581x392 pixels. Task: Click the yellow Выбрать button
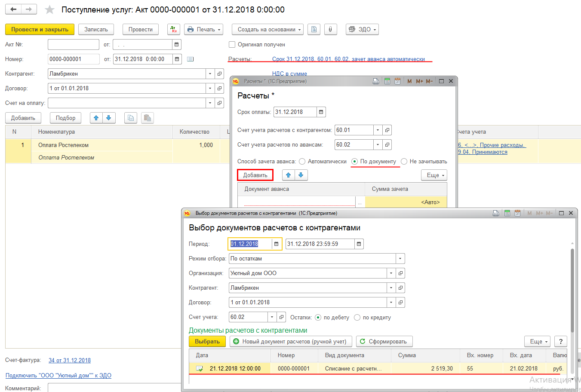[x=207, y=341]
